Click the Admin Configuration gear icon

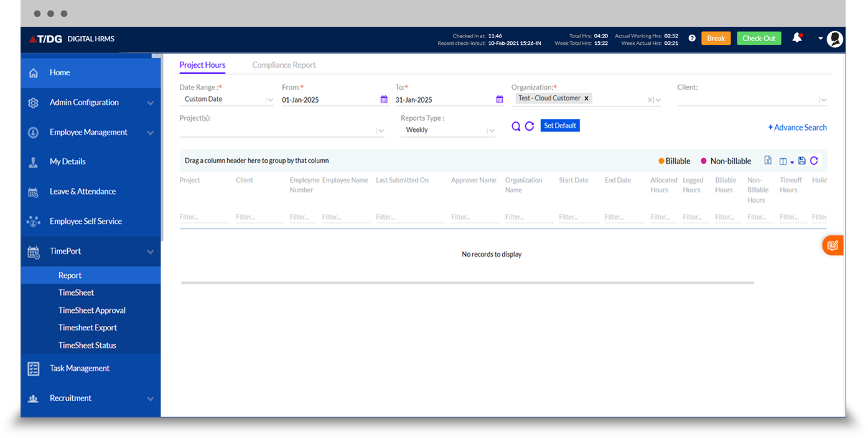(x=34, y=103)
